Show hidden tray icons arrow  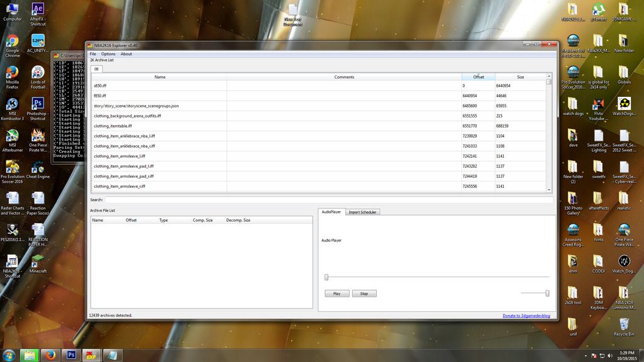tap(586, 356)
